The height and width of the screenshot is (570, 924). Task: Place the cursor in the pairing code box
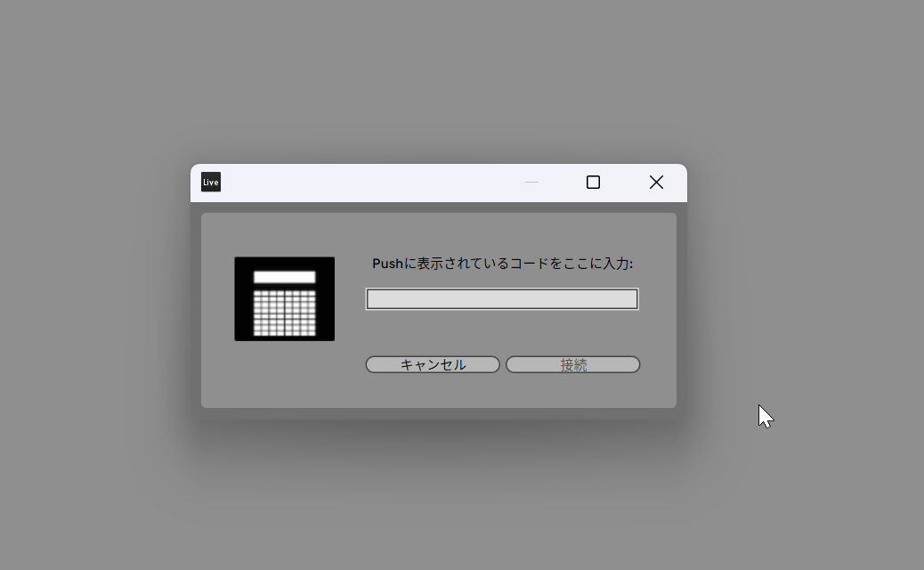[x=502, y=299]
